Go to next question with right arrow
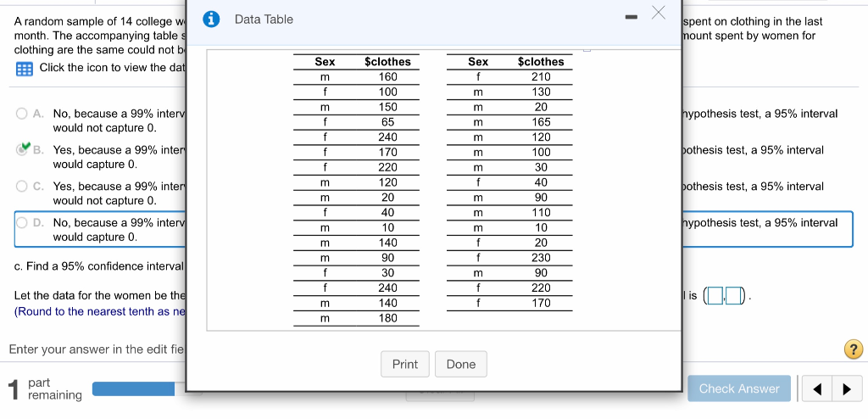 [846, 389]
